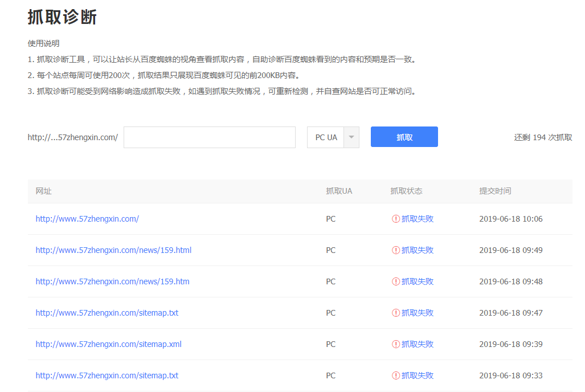Click 还剩 194 次抓取 remaining count

[x=543, y=137]
